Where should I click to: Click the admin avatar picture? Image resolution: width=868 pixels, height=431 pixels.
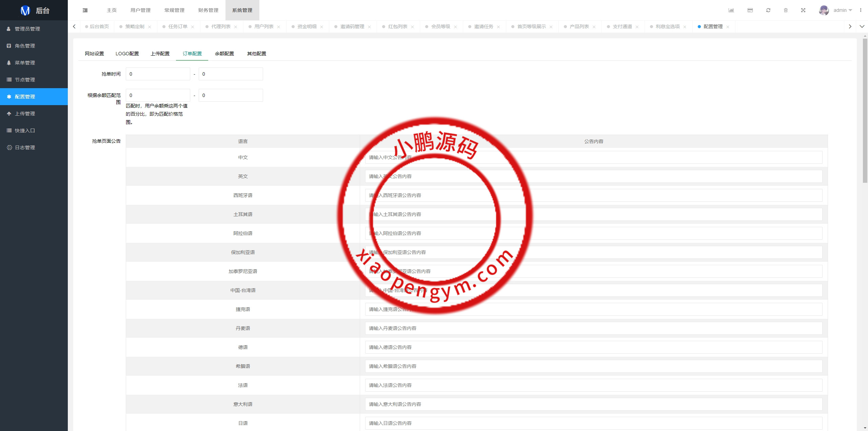click(824, 10)
